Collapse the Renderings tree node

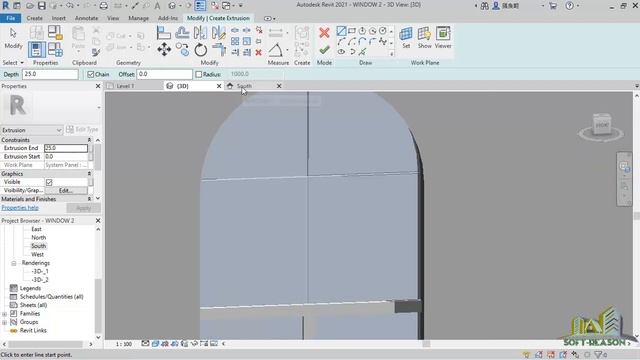tap(13, 263)
